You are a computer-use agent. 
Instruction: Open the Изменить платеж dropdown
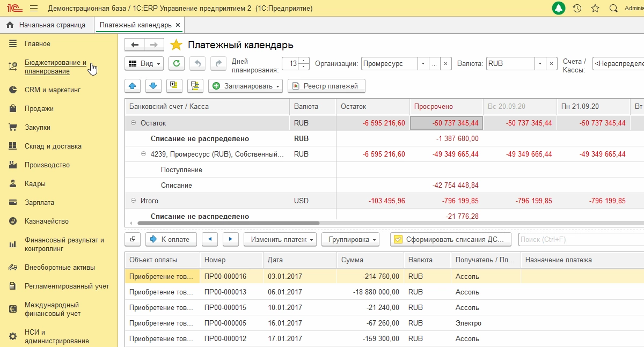(x=280, y=239)
